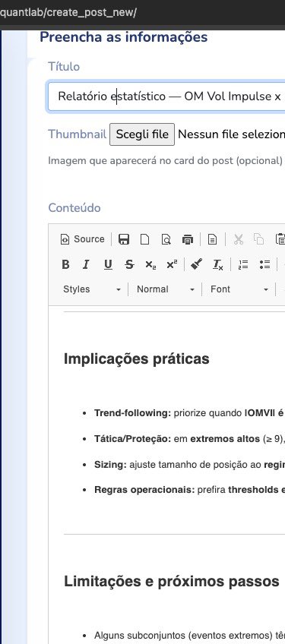Click the Cut scissors icon
This screenshot has height=644, width=285.
pos(238,239)
